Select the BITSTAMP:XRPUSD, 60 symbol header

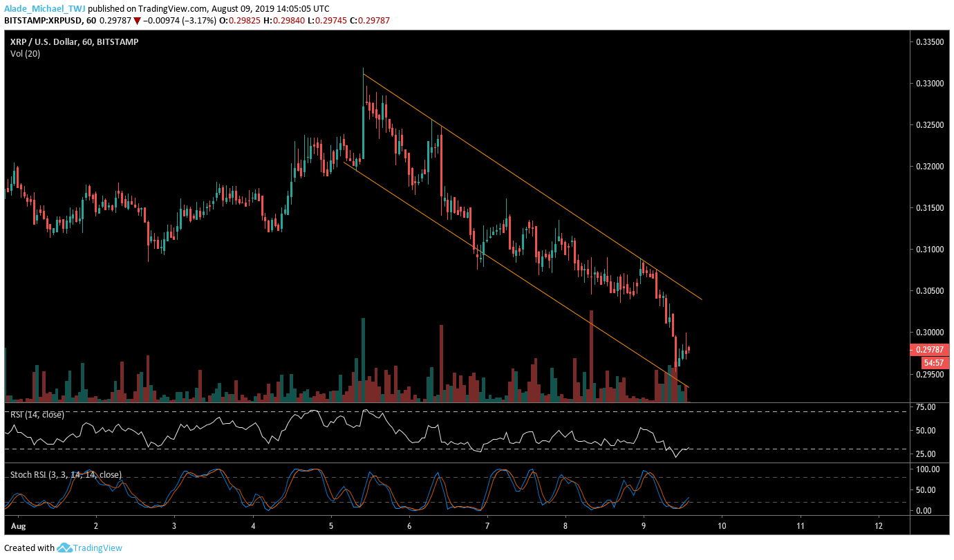pyautogui.click(x=50, y=21)
